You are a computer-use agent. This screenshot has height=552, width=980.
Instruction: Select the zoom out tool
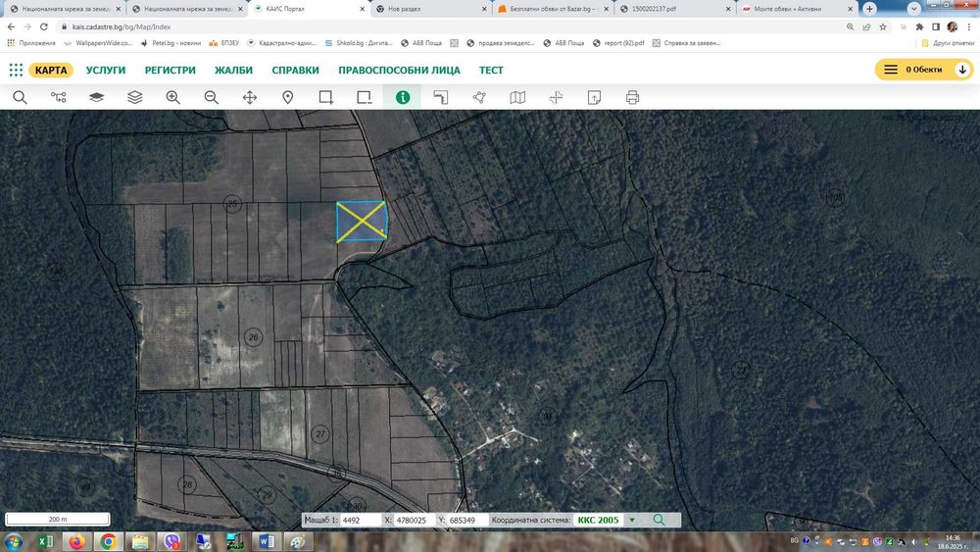[x=211, y=97]
